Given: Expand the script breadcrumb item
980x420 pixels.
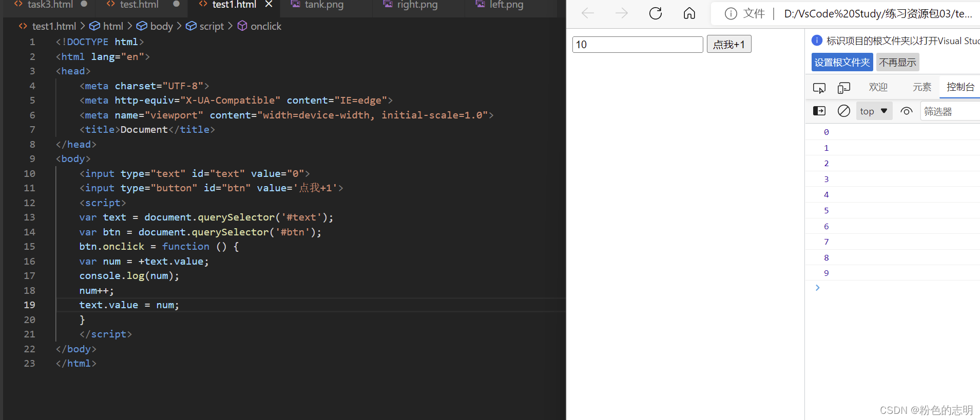Looking at the screenshot, I should tap(212, 26).
